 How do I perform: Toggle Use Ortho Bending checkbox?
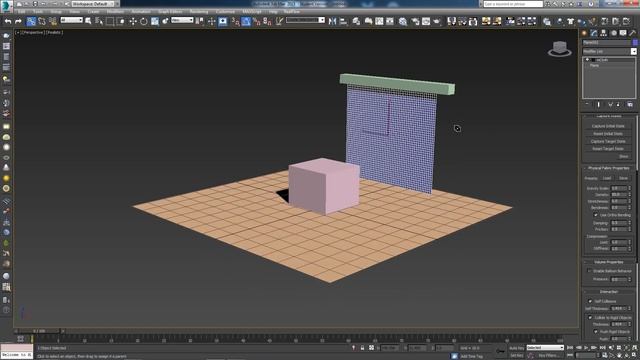tap(596, 215)
